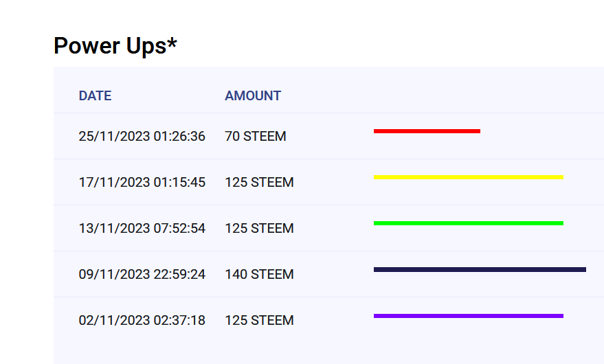Click 125 STEEM amount for 13/11/2023
The height and width of the screenshot is (364, 604).
click(259, 229)
